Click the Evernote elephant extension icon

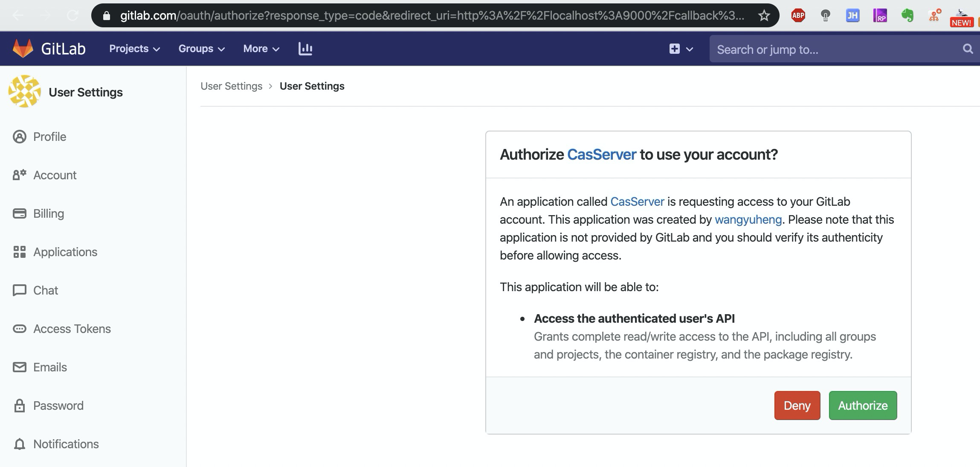[x=907, y=16]
